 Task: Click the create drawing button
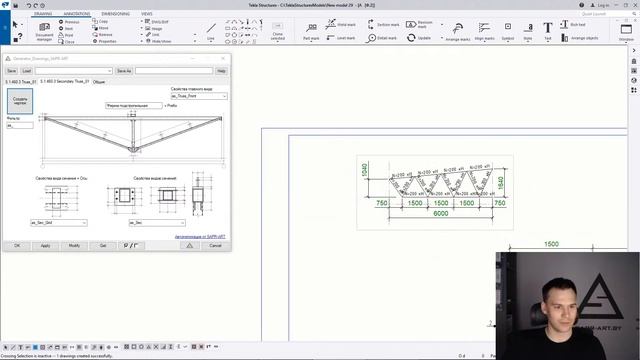[20, 101]
